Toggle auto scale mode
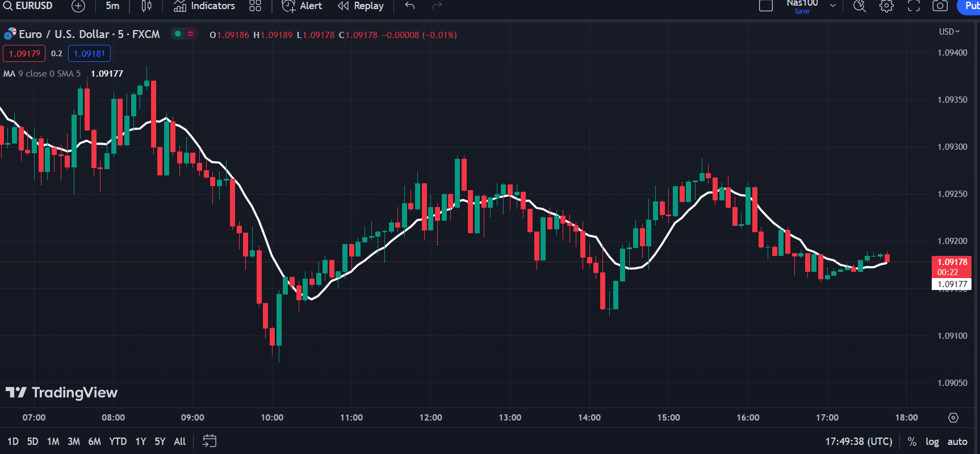The height and width of the screenshot is (454, 980). [957, 442]
